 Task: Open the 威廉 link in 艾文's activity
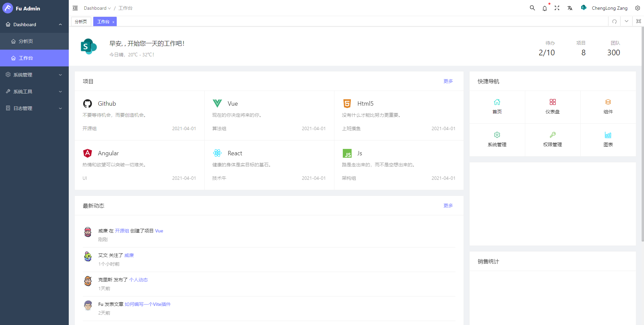tap(129, 255)
